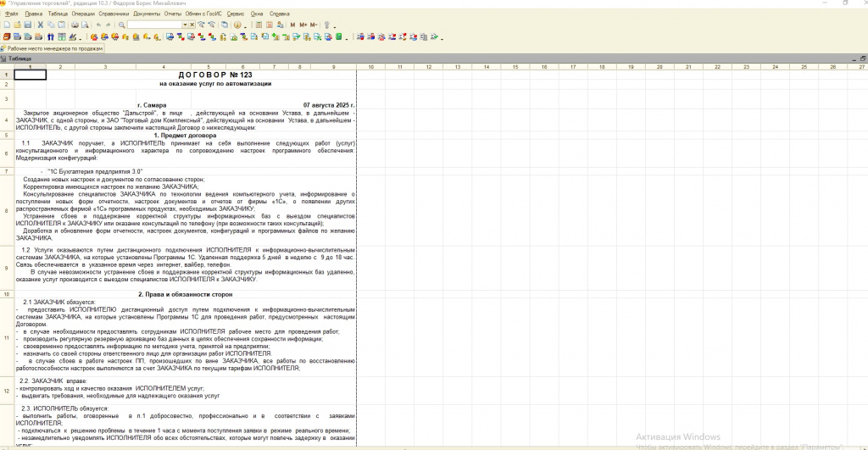Image resolution: width=868 pixels, height=450 pixels.
Task: Click the red book icon starting second toolbar
Action: coord(7,37)
